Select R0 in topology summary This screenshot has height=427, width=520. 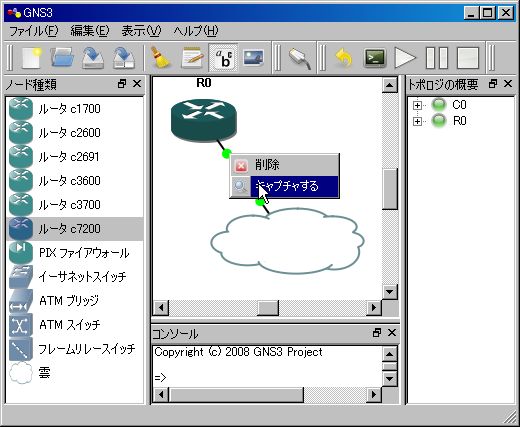click(459, 121)
